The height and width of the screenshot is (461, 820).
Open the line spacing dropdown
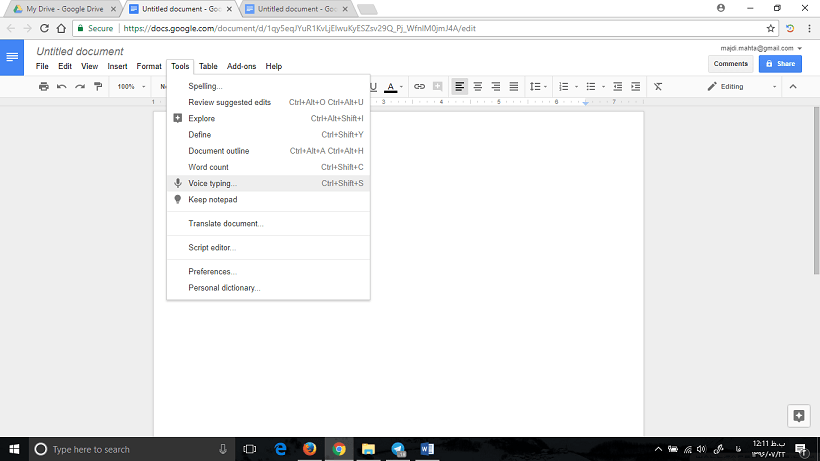tap(537, 87)
